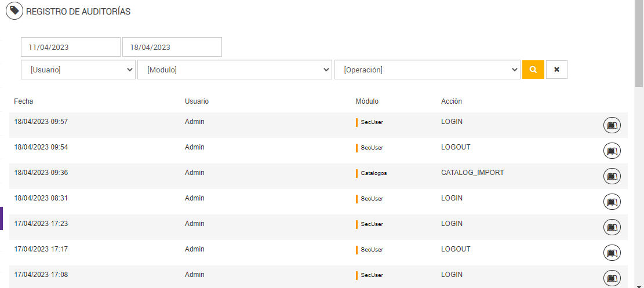The width and height of the screenshot is (644, 288).
Task: View details of 18/04/2023 09:54 LOGOUT entry
Action: coord(612,151)
